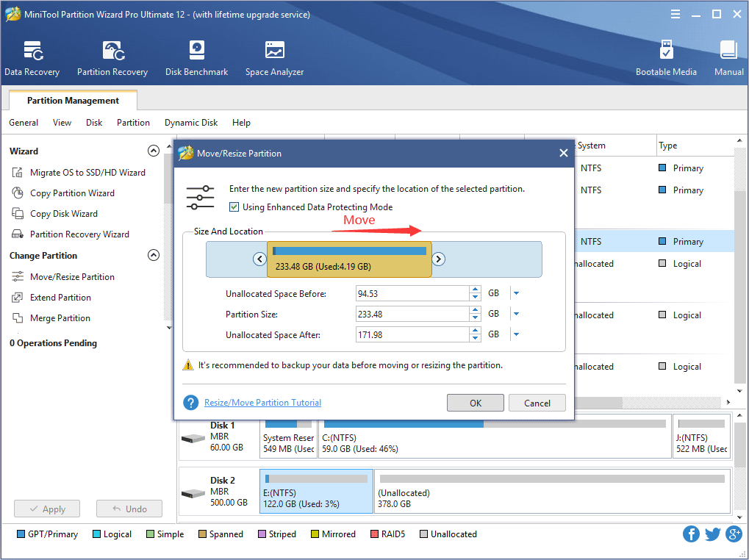
Task: Open the Partition menu
Action: pos(133,123)
